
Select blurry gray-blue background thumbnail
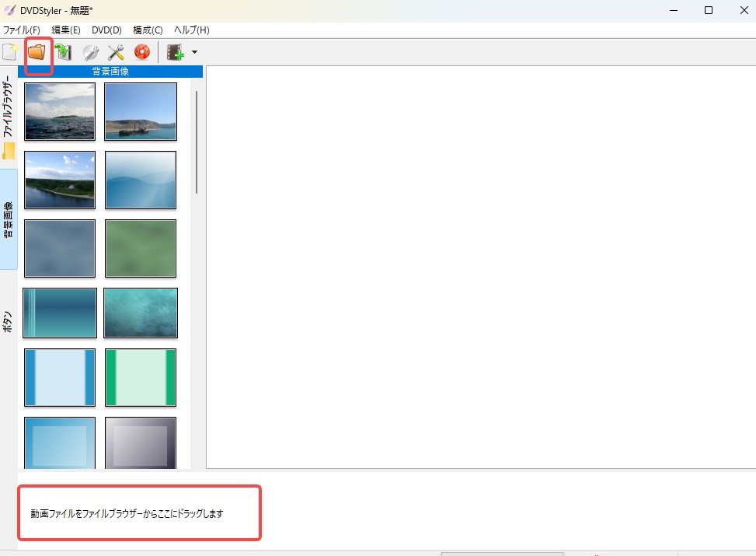[x=60, y=249]
